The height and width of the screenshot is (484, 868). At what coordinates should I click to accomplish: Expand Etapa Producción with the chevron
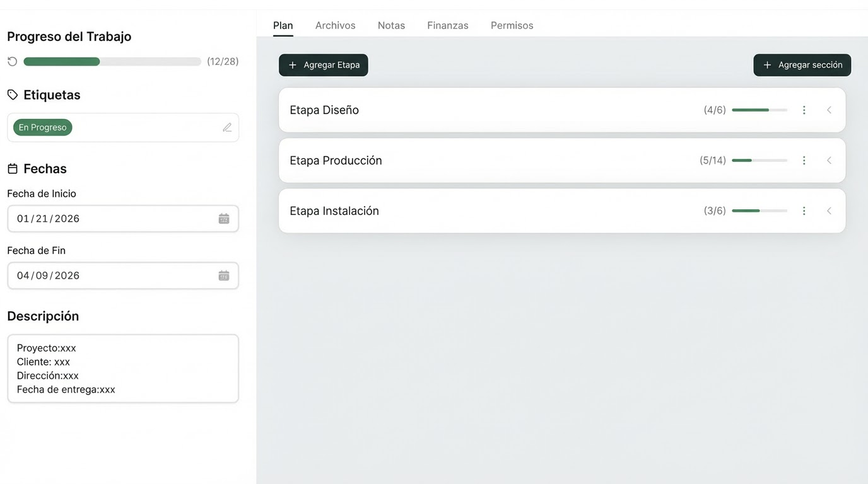829,161
